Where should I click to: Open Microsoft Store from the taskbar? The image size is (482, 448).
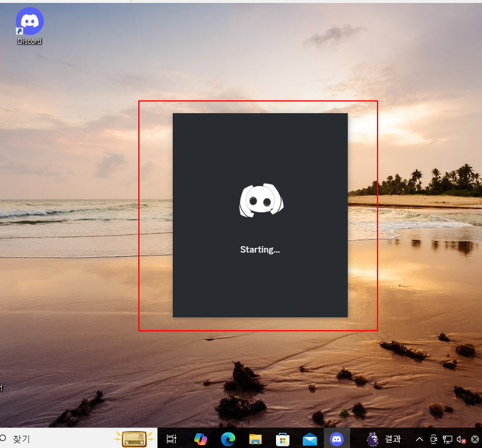[282, 439]
